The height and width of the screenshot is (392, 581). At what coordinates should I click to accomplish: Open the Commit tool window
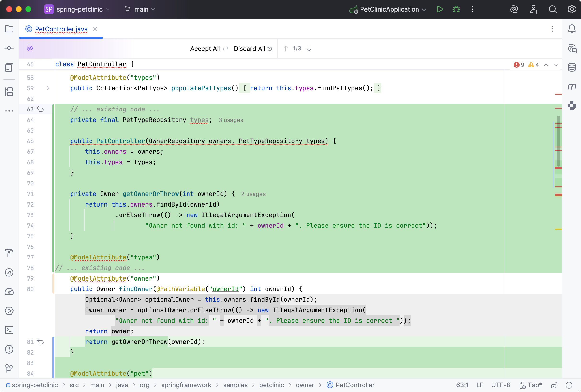point(9,48)
